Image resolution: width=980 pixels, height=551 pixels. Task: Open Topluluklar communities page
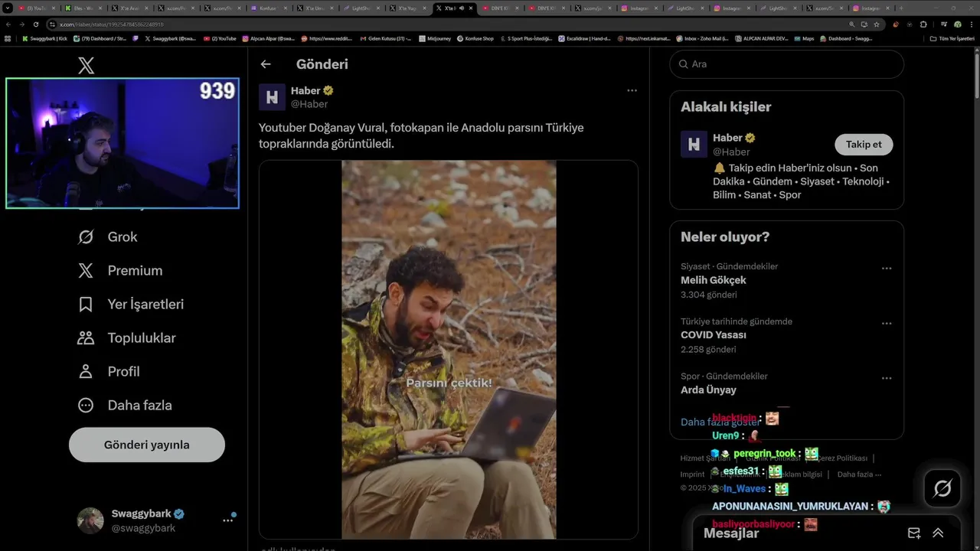[x=126, y=337]
